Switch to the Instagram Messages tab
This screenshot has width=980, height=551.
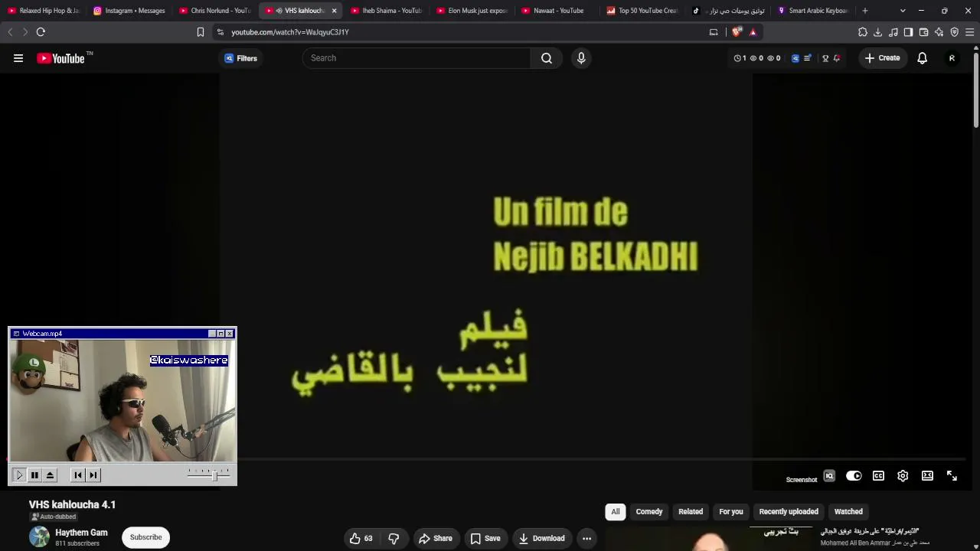click(x=129, y=11)
